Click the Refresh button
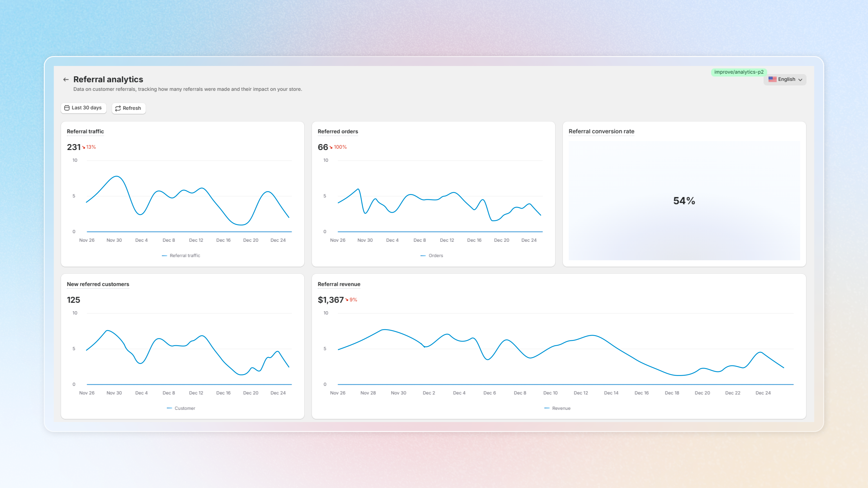Image resolution: width=868 pixels, height=488 pixels. (x=131, y=108)
